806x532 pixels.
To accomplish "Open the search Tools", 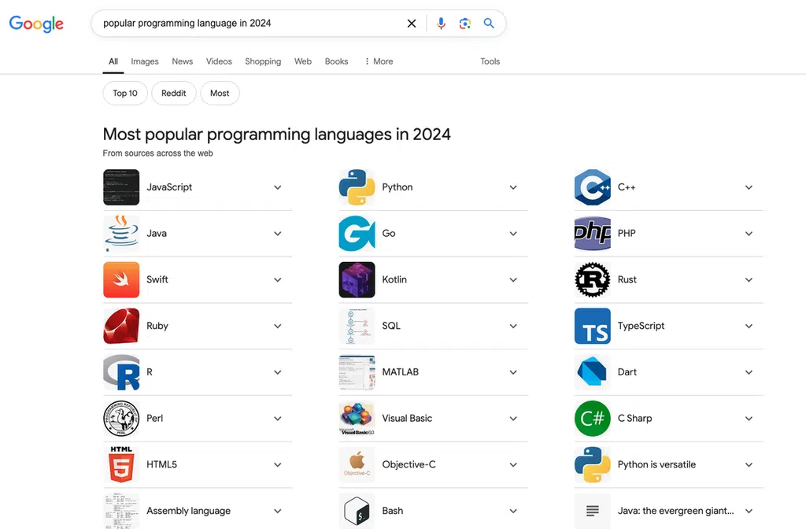I will [x=490, y=61].
